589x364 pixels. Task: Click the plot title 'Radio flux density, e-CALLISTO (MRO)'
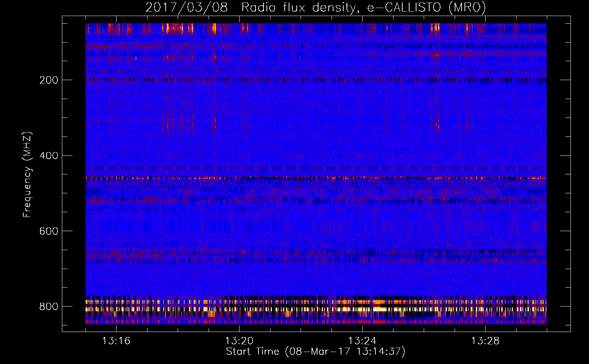coord(364,7)
